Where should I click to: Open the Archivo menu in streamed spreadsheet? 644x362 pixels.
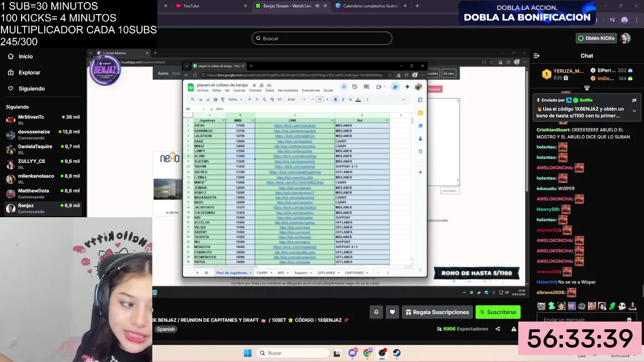[x=203, y=90]
